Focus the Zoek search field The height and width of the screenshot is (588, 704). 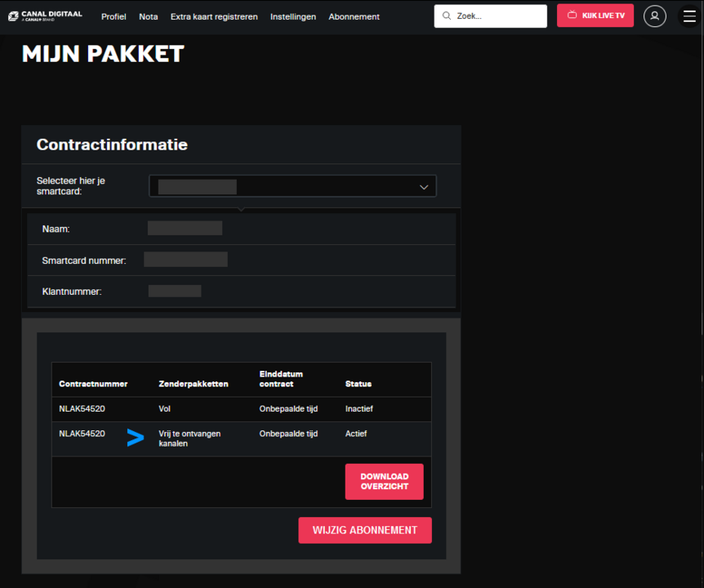pos(498,16)
